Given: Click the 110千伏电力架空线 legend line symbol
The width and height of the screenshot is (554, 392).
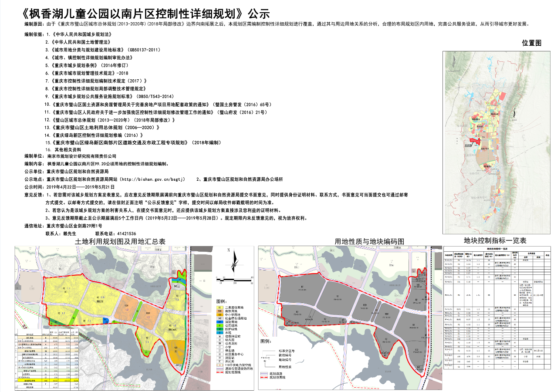Looking at the screenshot, I should coord(220,365).
